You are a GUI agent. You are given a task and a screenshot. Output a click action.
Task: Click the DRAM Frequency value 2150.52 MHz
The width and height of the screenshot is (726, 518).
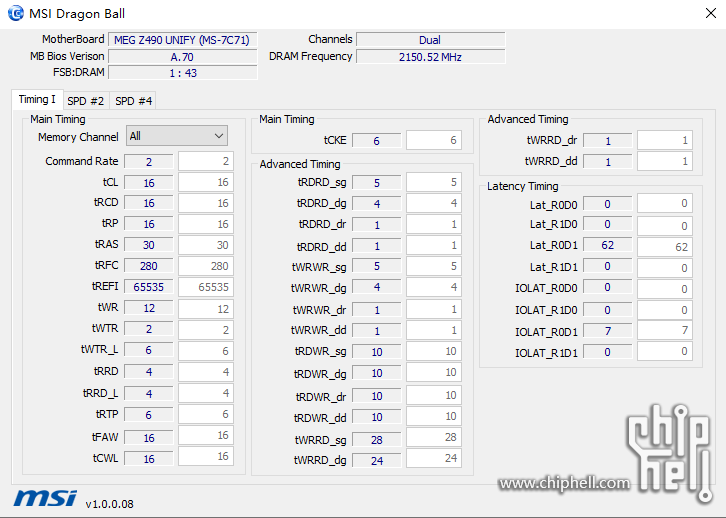(x=430, y=57)
